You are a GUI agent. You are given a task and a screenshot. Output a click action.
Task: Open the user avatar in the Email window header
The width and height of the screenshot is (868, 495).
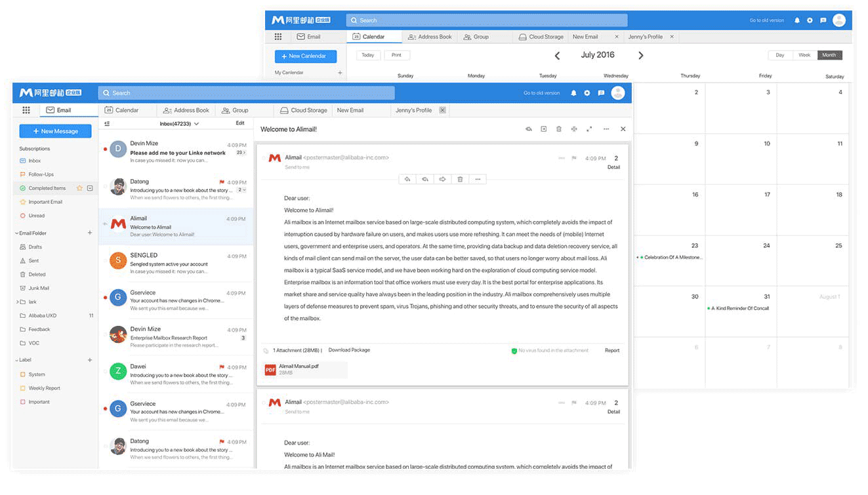pos(618,92)
